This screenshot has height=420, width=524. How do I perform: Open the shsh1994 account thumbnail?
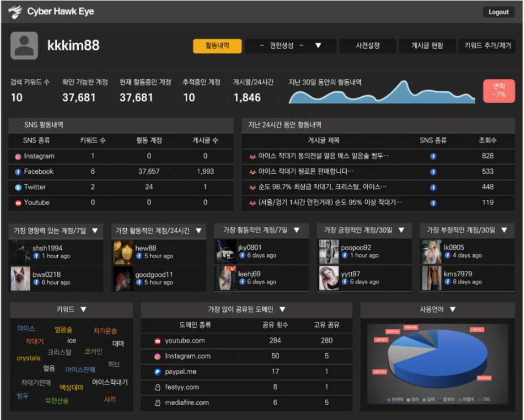click(x=20, y=251)
